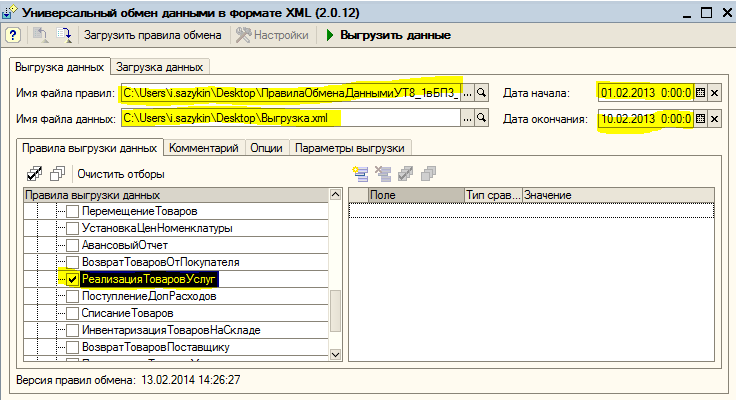
Task: Click Имя файла правил path field
Action: tap(291, 93)
